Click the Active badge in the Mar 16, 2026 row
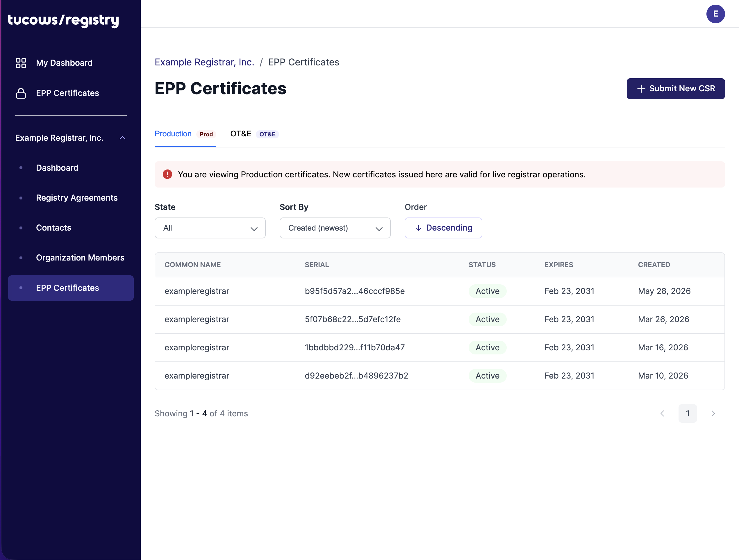 488,347
